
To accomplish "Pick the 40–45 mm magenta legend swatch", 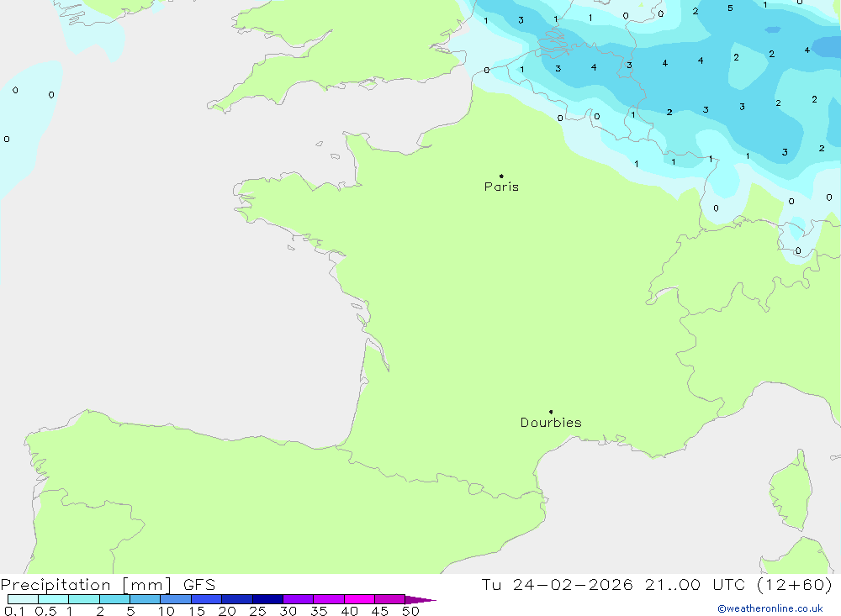I will (x=359, y=599).
